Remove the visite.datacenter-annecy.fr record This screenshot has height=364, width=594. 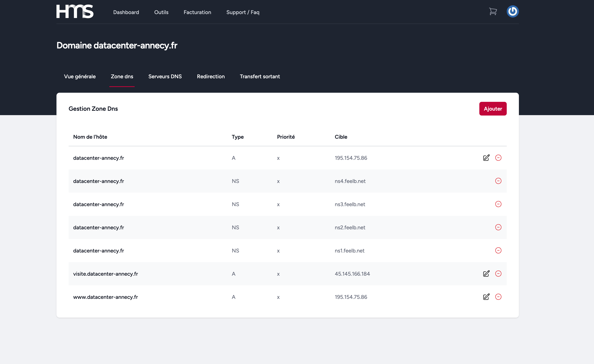click(x=498, y=274)
